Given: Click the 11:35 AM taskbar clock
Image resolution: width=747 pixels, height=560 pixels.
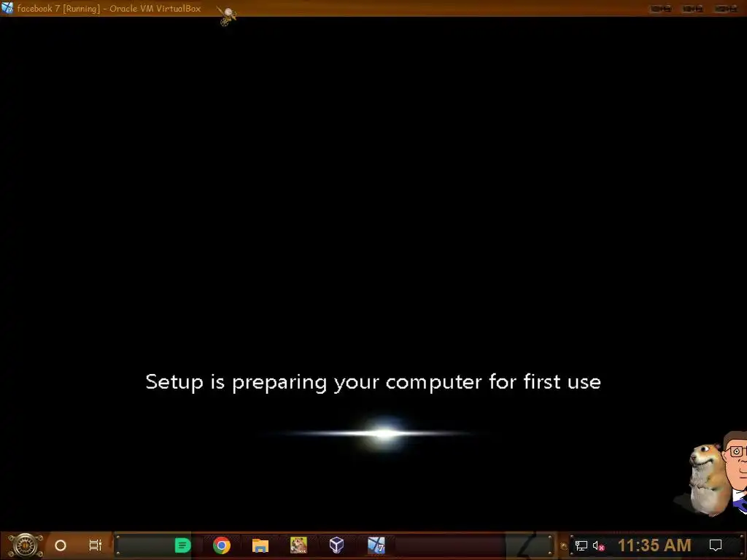Looking at the screenshot, I should [x=654, y=545].
